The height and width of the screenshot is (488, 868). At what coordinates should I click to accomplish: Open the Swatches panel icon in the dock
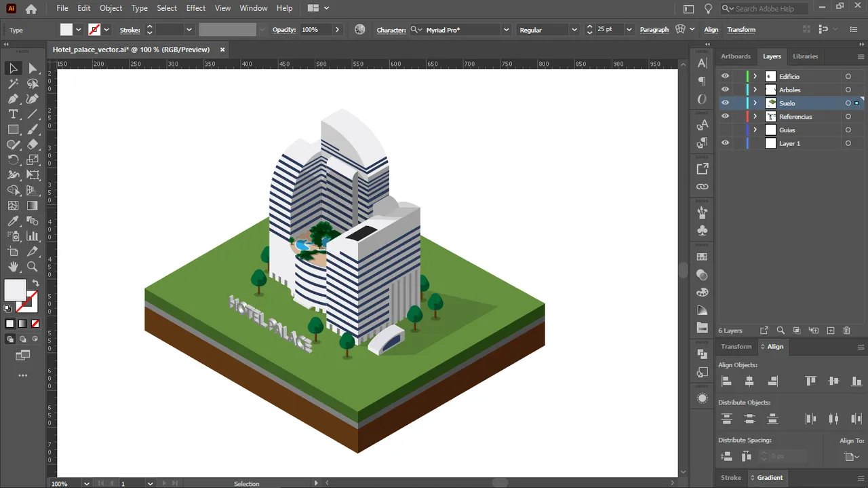pos(703,257)
